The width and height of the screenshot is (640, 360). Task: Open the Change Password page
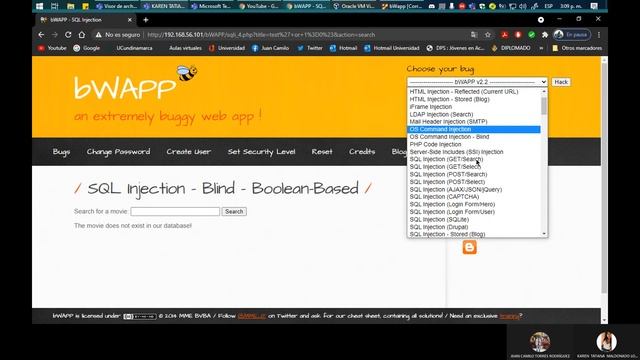[x=118, y=152]
